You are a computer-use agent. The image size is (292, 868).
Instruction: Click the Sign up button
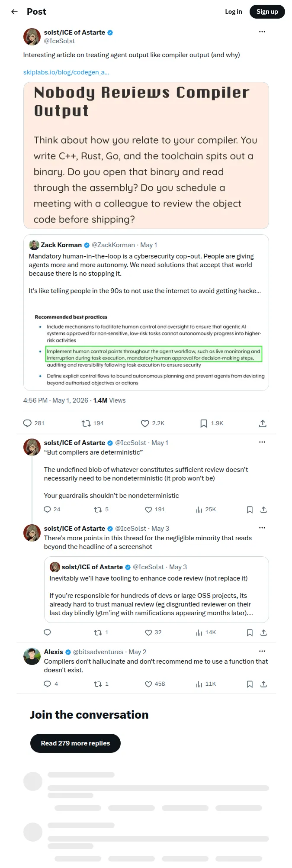[267, 12]
